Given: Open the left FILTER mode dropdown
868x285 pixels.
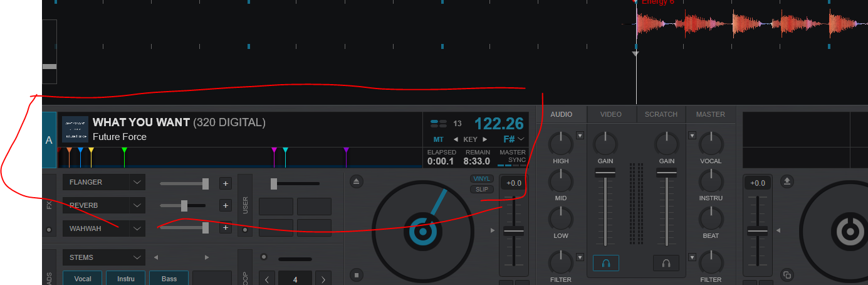Looking at the screenshot, I should click(x=580, y=257).
